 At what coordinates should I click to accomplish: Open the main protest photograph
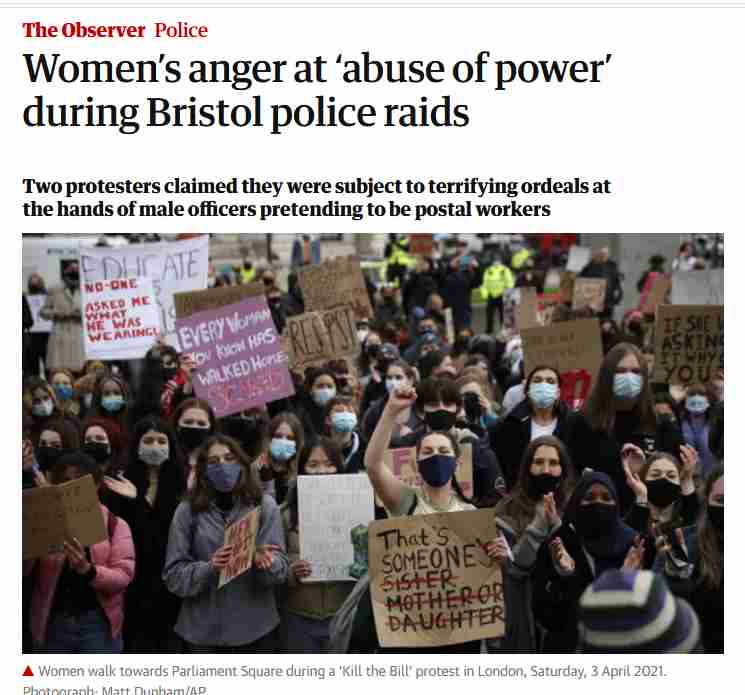pos(373,443)
